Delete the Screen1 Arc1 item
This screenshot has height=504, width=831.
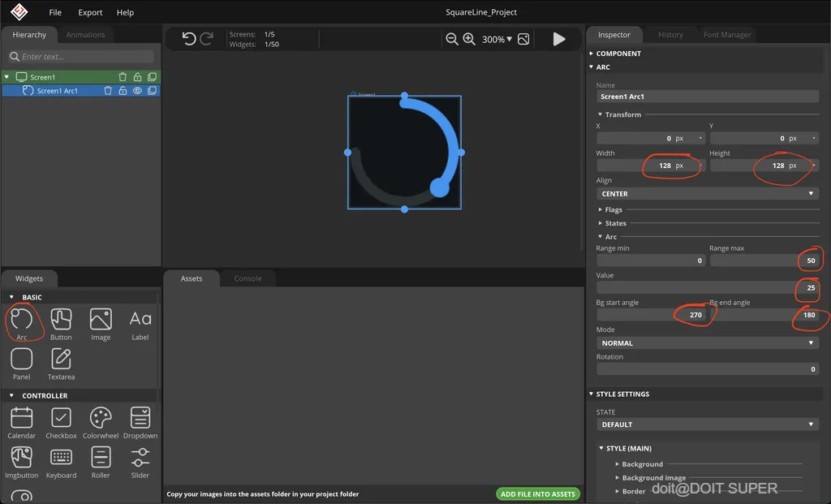coord(108,91)
